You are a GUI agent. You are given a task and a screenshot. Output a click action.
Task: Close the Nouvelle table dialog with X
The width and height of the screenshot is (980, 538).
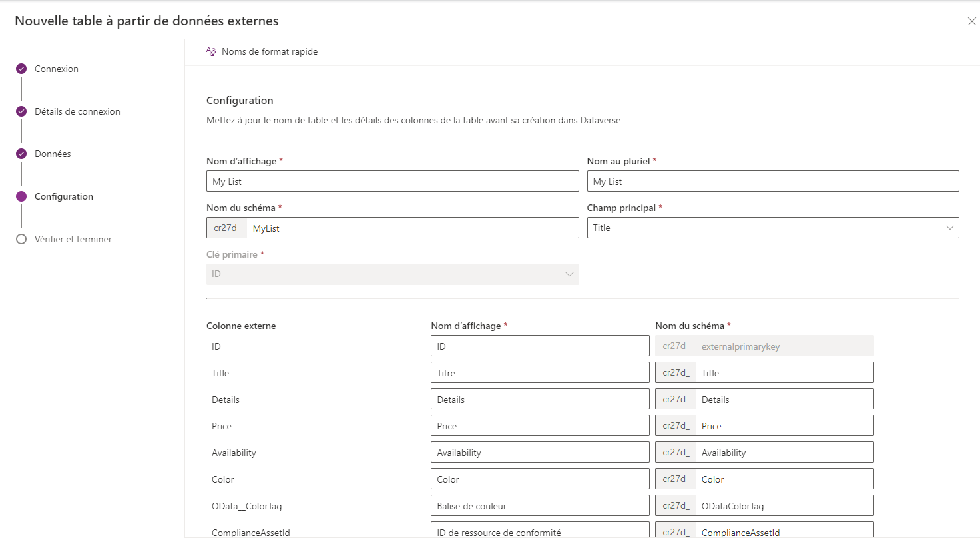pos(971,21)
